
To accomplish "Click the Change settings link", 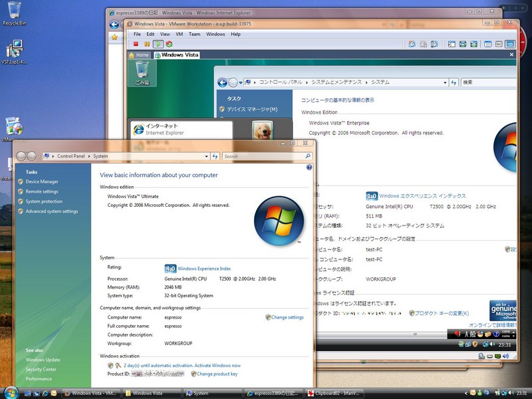I will point(287,318).
